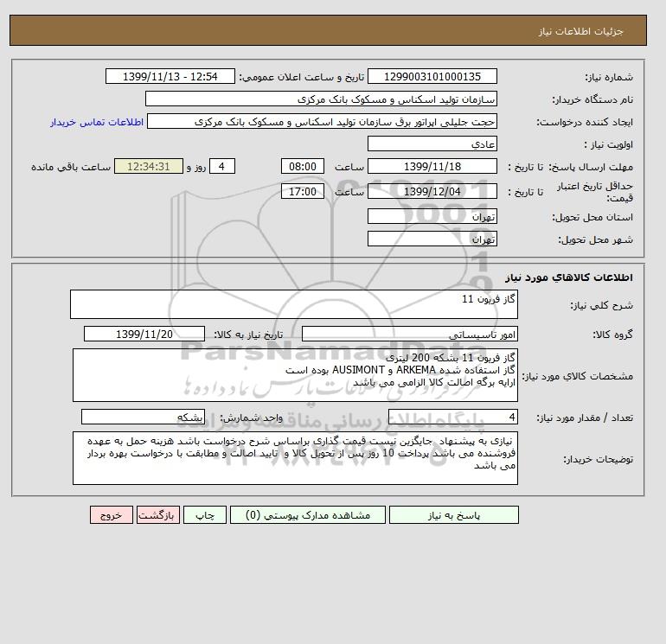
Task: Click priority field showing عادی
Action: coord(432,143)
